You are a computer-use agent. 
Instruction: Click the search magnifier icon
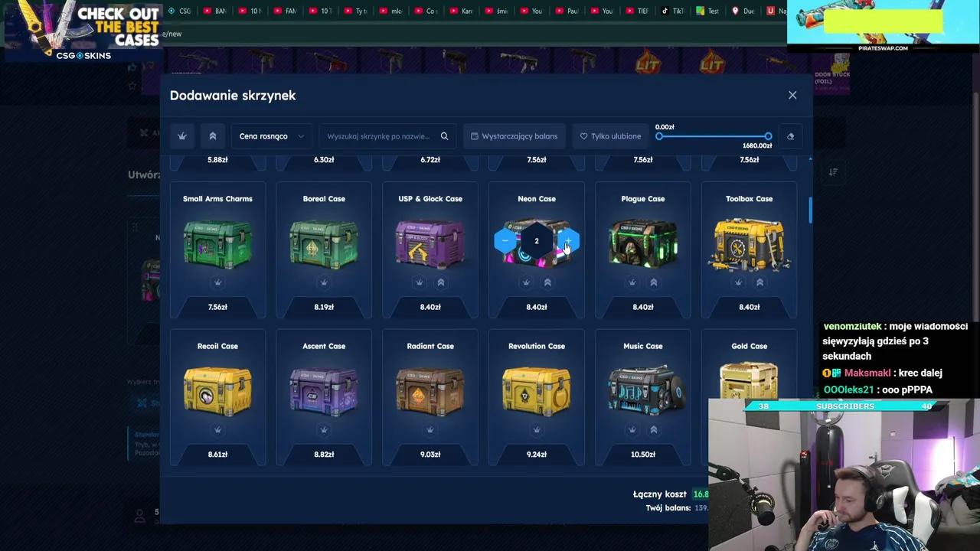pos(444,136)
